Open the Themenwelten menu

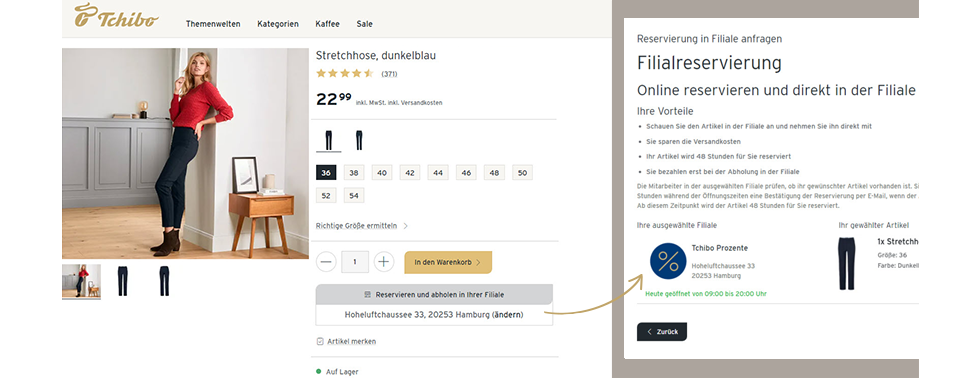[213, 24]
